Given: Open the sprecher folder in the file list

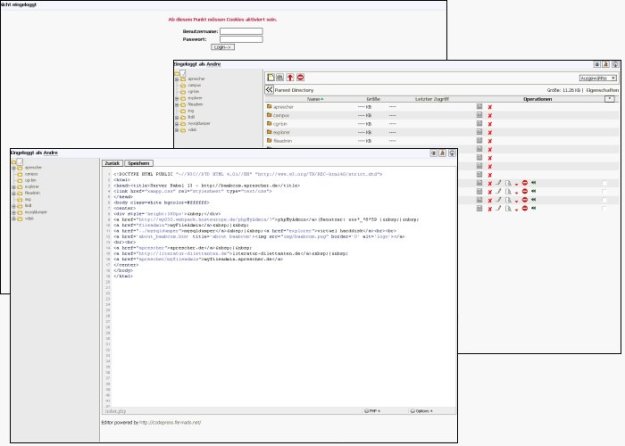Looking at the screenshot, I should (x=283, y=107).
